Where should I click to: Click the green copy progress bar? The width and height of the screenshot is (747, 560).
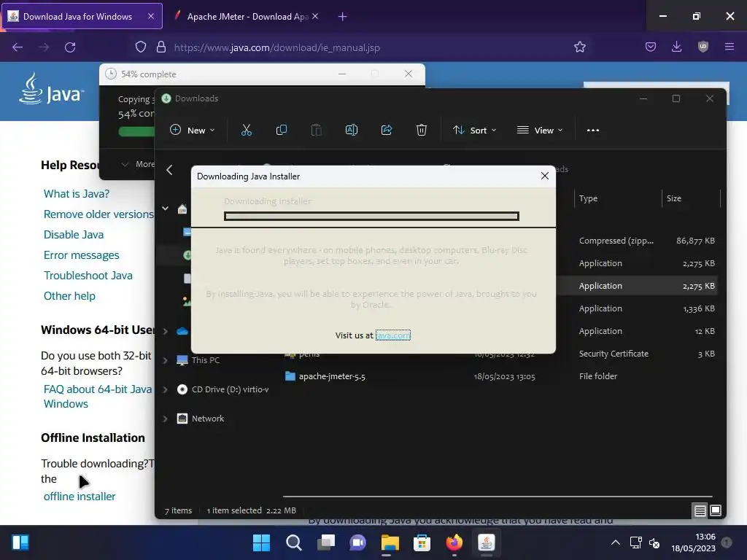click(x=136, y=131)
